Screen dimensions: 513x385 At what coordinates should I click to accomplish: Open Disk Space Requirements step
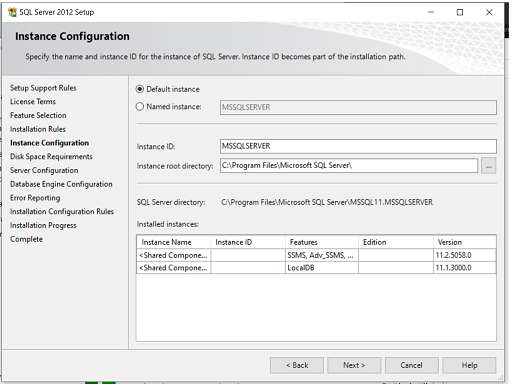[51, 157]
